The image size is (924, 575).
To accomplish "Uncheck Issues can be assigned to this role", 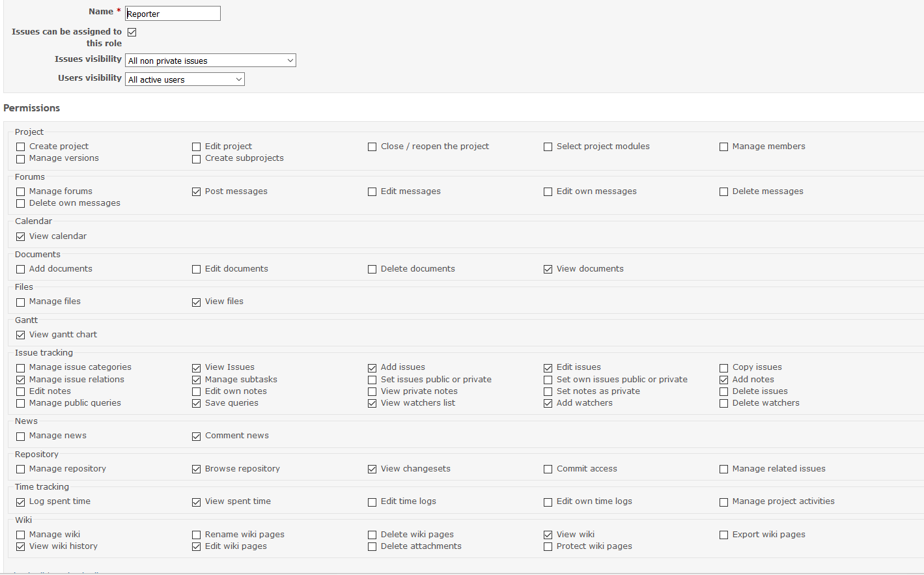I will click(x=132, y=32).
